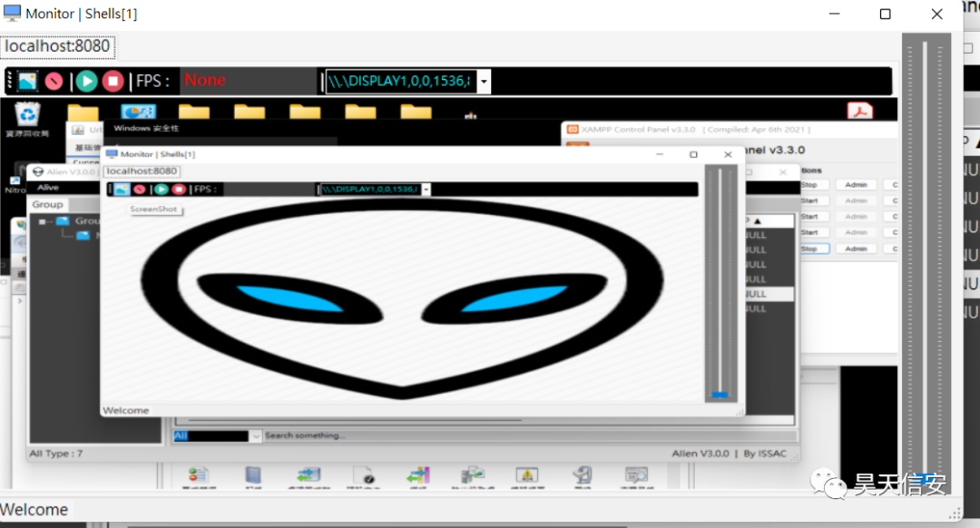Image resolution: width=980 pixels, height=528 pixels.
Task: Click the blue book icon in the bottom icon row
Action: (253, 474)
